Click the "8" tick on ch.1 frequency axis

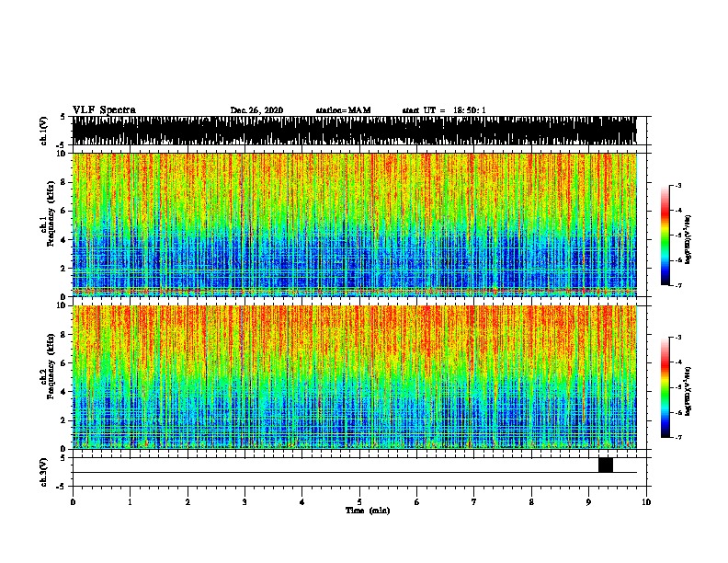(63, 182)
